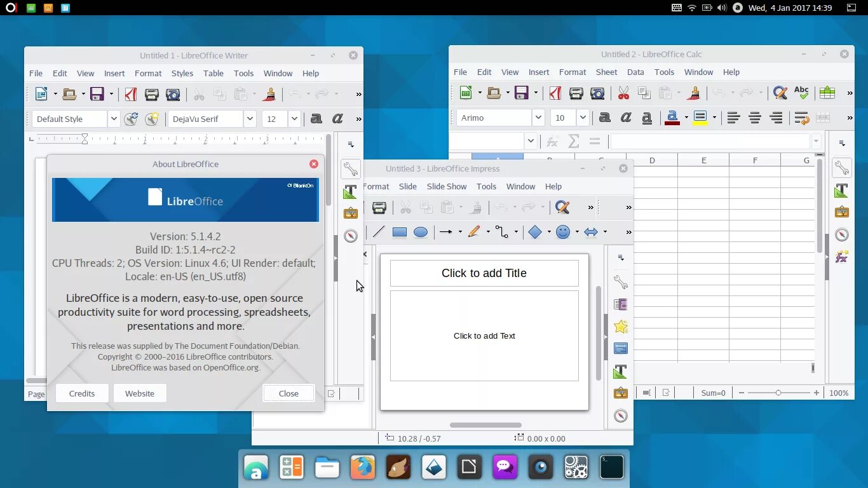
Task: Click the Sum sigma icon in Calc
Action: [574, 141]
